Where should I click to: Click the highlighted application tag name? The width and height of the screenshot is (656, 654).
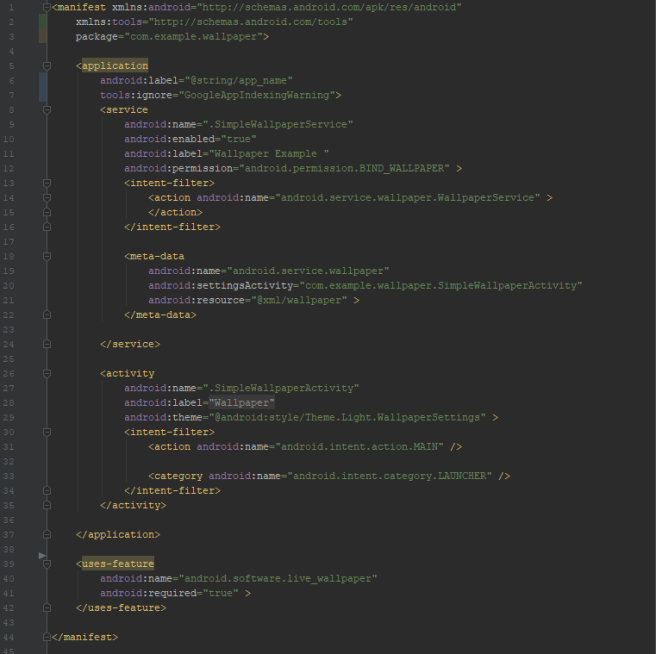tap(114, 66)
